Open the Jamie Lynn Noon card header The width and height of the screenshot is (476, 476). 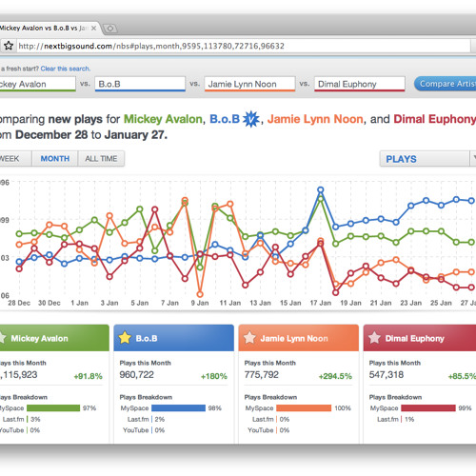299,338
